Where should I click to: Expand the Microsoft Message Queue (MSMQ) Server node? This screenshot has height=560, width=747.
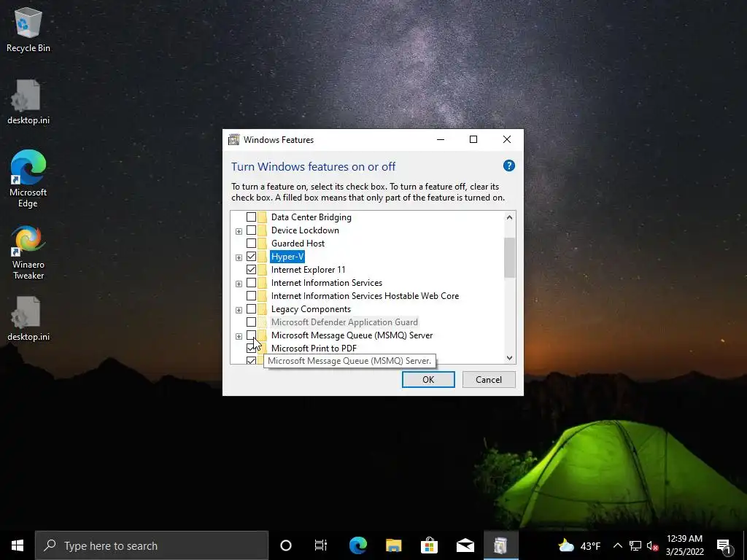click(239, 336)
